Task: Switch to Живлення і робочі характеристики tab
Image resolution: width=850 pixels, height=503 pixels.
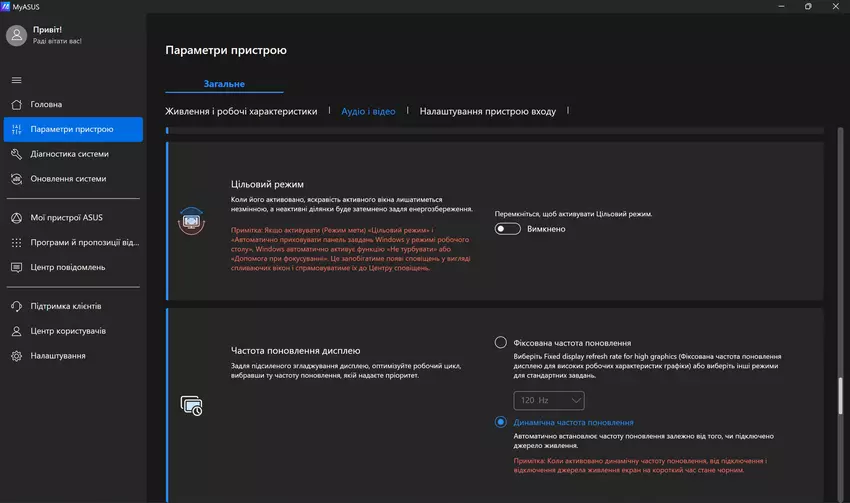Action: pos(241,111)
